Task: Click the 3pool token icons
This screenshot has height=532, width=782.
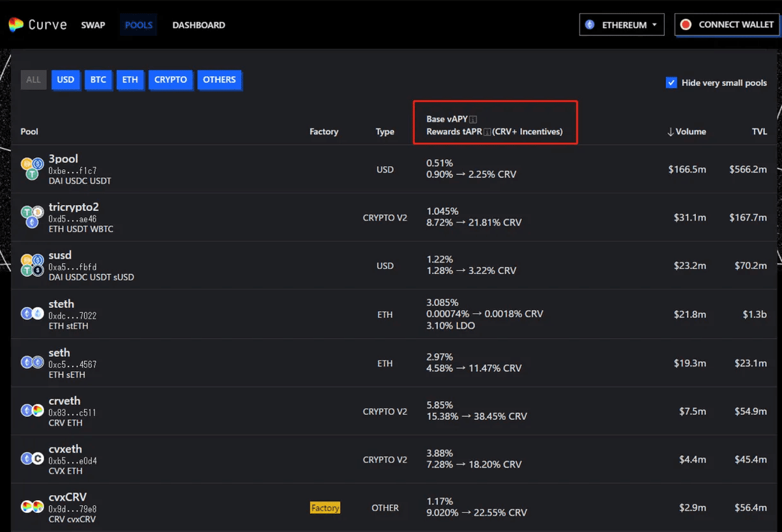Action: [32, 169]
